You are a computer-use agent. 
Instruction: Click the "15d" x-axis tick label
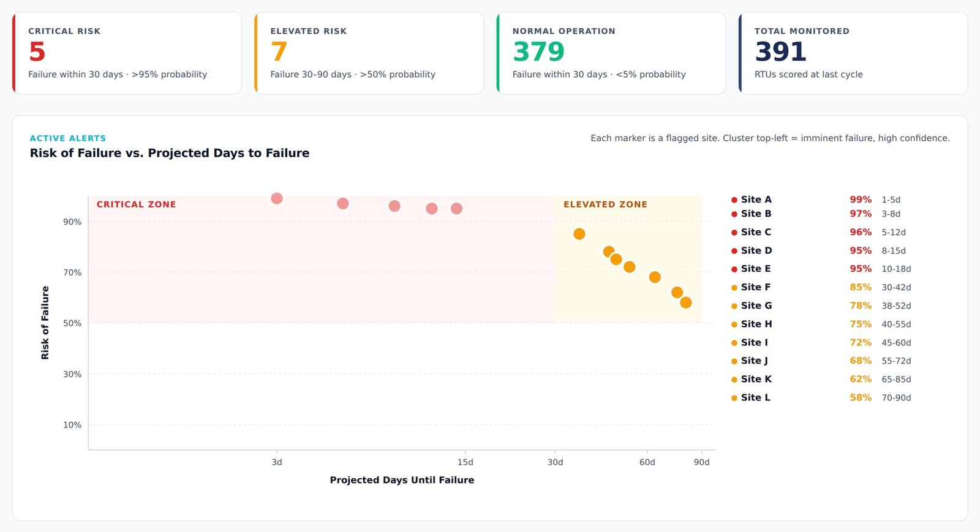pyautogui.click(x=466, y=462)
